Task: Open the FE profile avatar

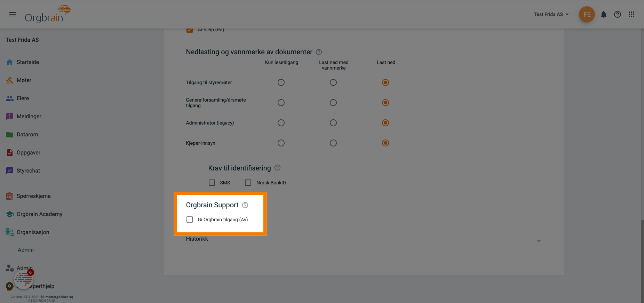Action: pyautogui.click(x=587, y=14)
